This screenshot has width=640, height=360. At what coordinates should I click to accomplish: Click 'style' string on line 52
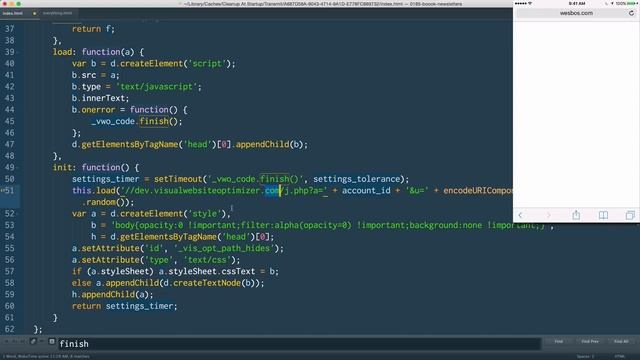tap(204, 214)
